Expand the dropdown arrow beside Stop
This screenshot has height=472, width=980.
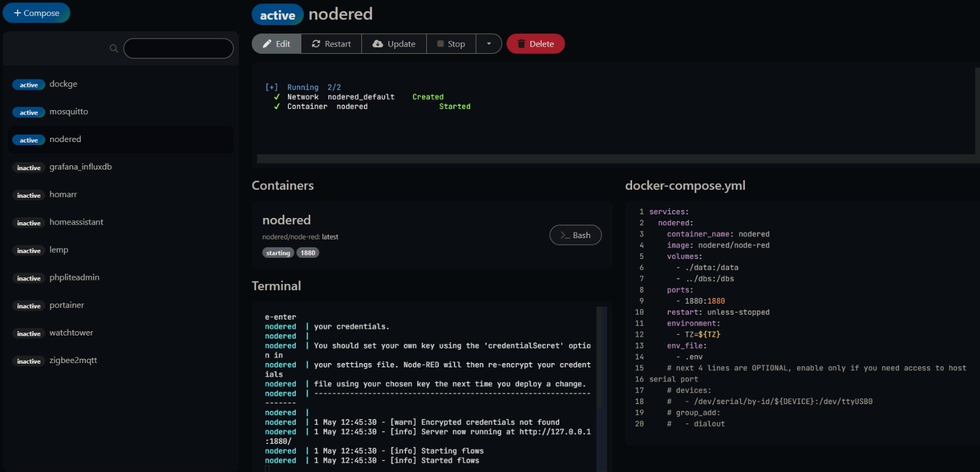pos(489,44)
